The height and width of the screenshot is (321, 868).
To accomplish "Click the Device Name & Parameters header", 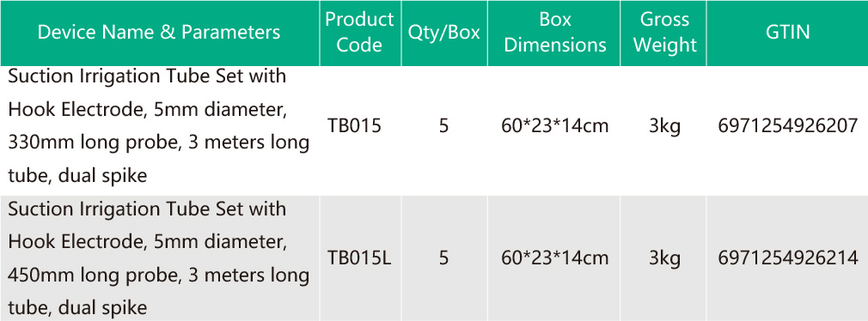I will 160,33.
